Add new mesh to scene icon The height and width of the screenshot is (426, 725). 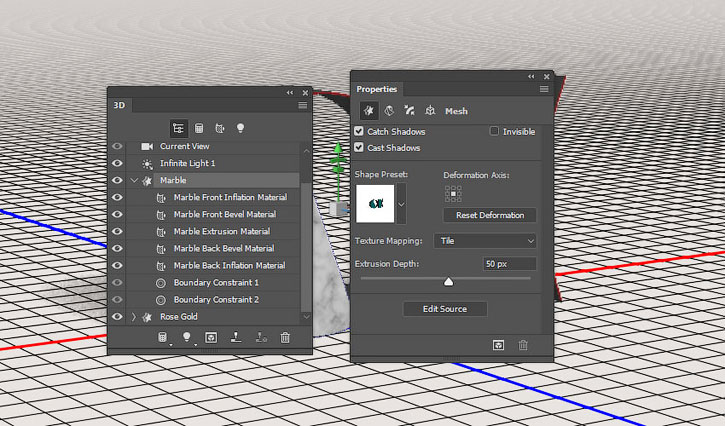[162, 338]
